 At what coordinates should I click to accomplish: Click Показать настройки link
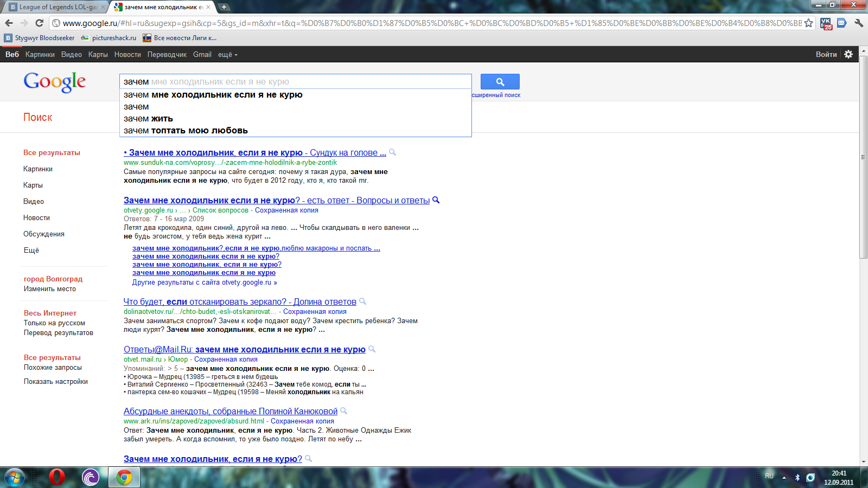56,381
